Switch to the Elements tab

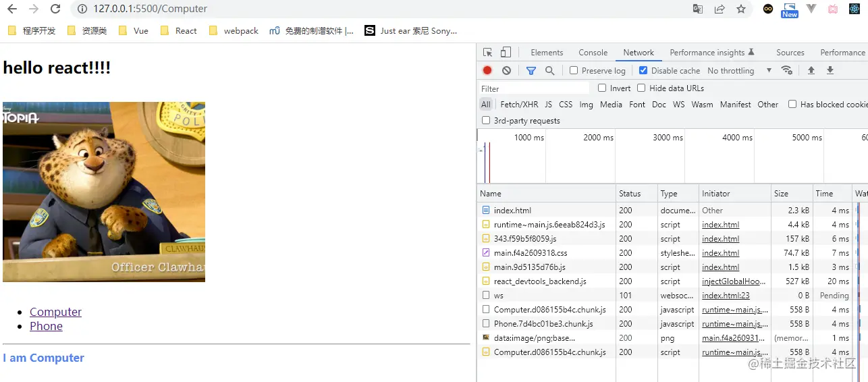coord(547,53)
